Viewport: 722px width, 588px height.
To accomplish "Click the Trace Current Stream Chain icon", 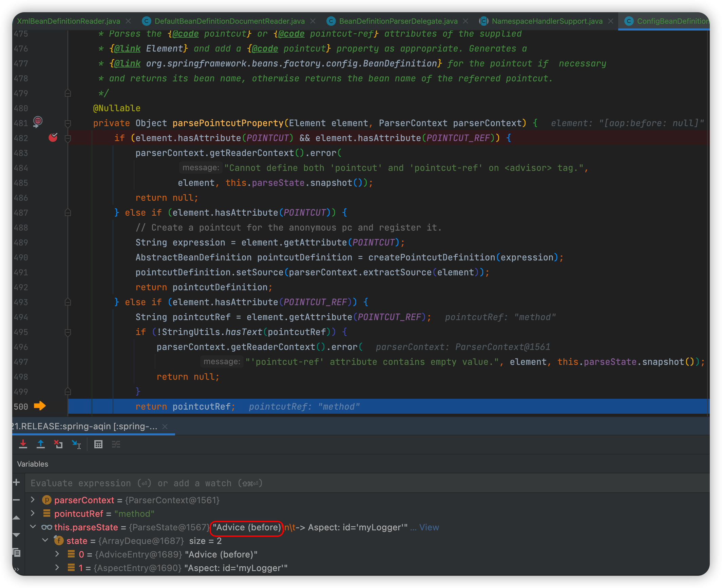I will [x=116, y=444].
